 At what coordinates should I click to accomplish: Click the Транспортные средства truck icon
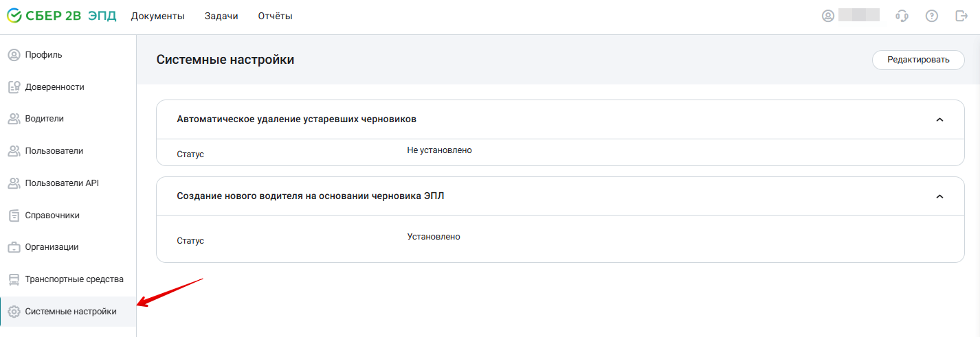click(x=13, y=279)
